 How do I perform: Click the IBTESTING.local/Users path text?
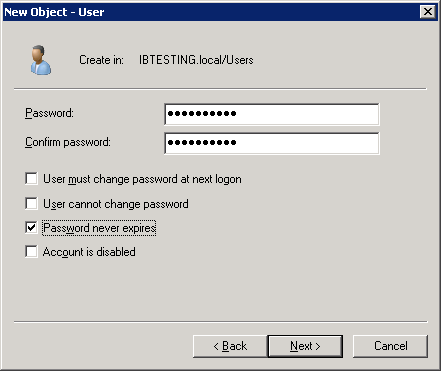pyautogui.click(x=196, y=60)
